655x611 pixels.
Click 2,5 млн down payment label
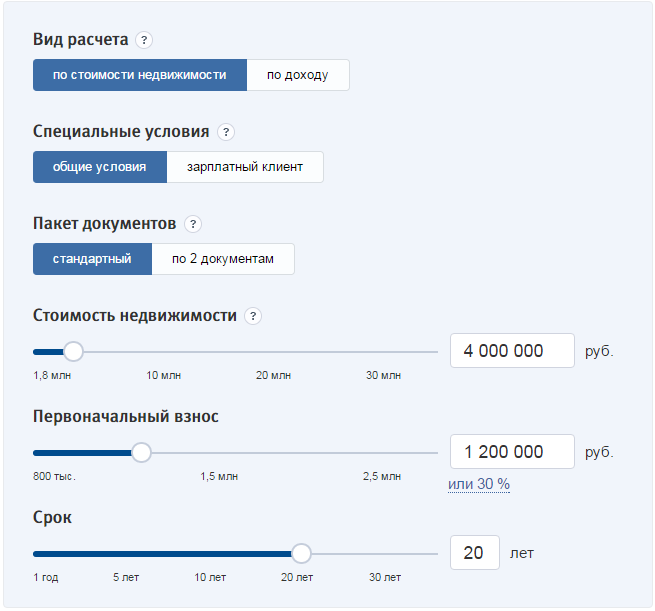[382, 477]
